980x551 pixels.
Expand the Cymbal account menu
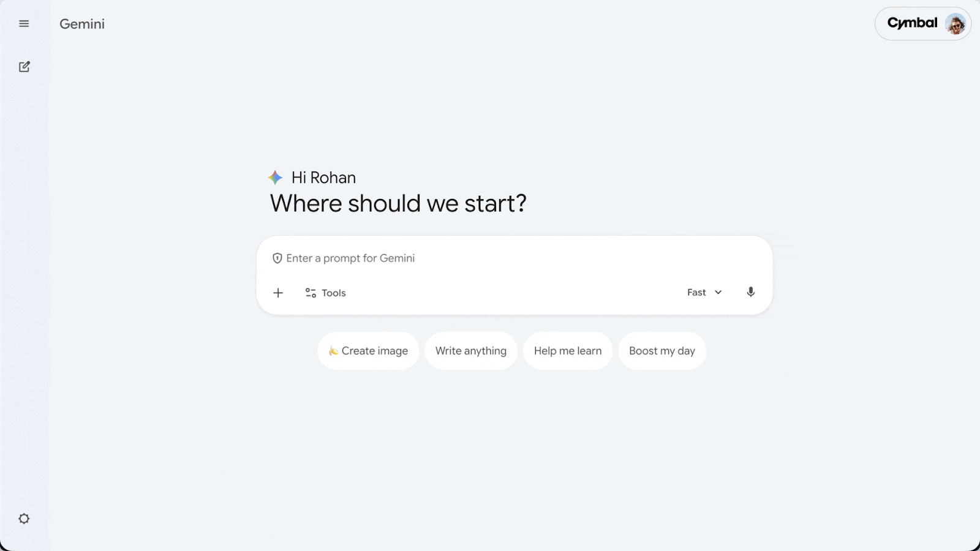(923, 23)
